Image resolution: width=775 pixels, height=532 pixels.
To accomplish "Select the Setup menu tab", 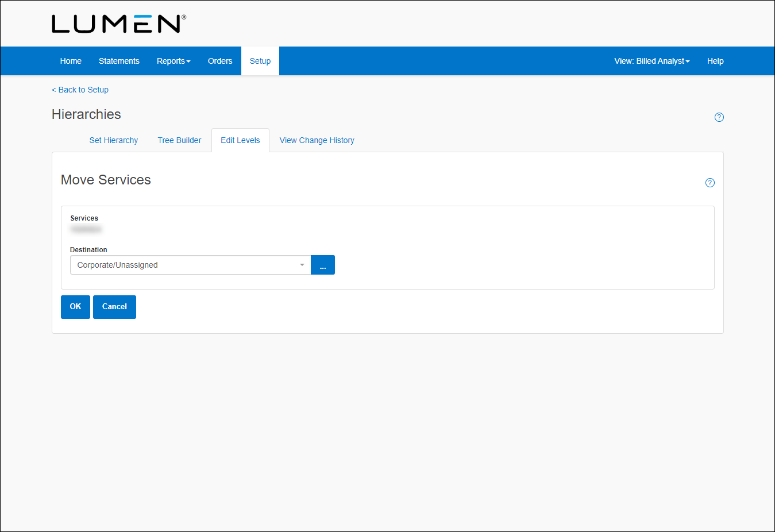I will coord(260,61).
